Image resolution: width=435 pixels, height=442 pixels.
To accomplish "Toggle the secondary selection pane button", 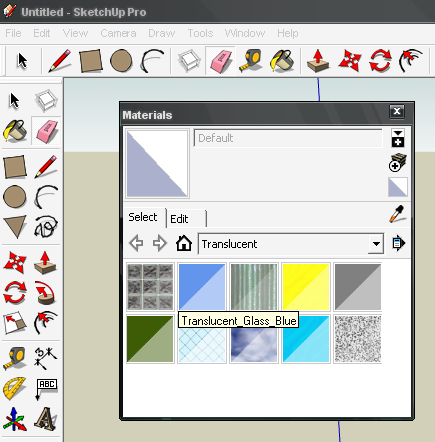I will point(398,138).
